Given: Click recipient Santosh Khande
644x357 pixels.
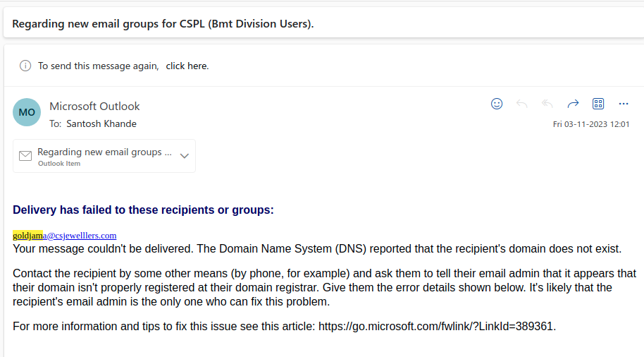Looking at the screenshot, I should pos(101,123).
